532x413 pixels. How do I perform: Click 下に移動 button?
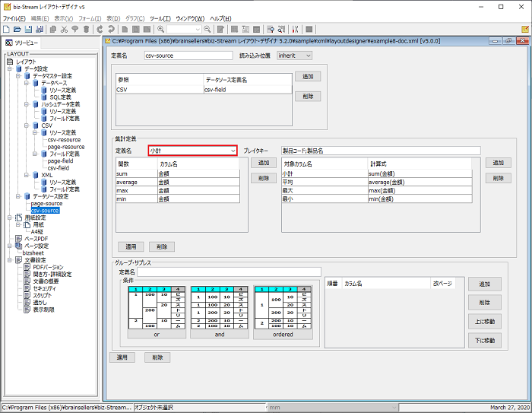485,340
